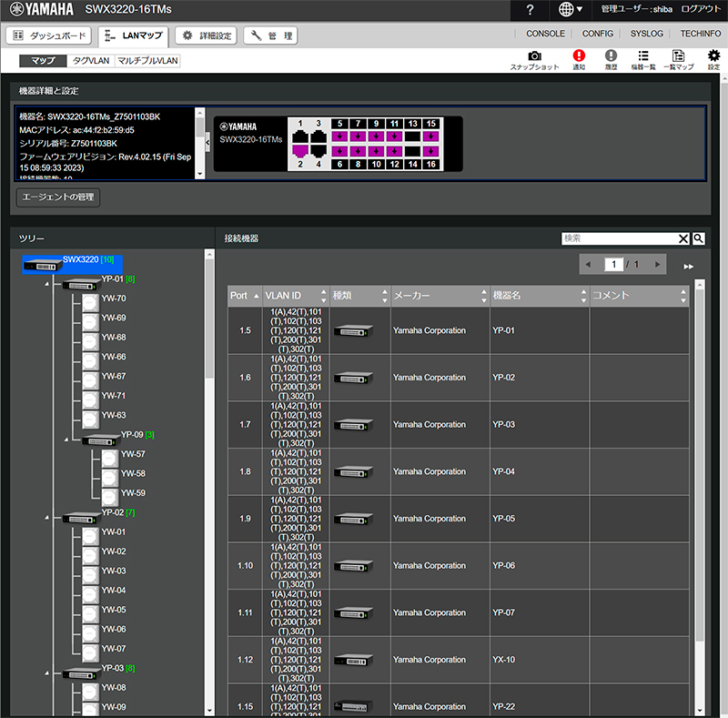
Task: Sort table by メーカー column
Action: point(440,296)
